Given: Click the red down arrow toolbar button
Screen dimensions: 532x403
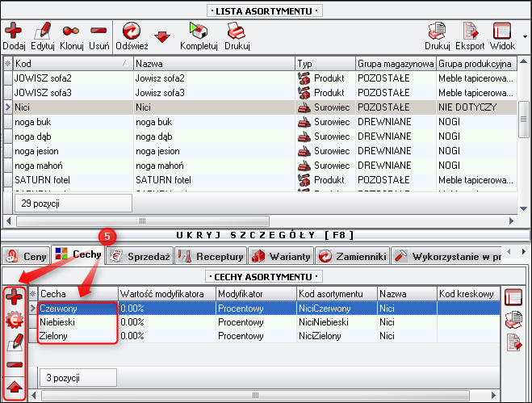Looking at the screenshot, I should click(162, 36).
